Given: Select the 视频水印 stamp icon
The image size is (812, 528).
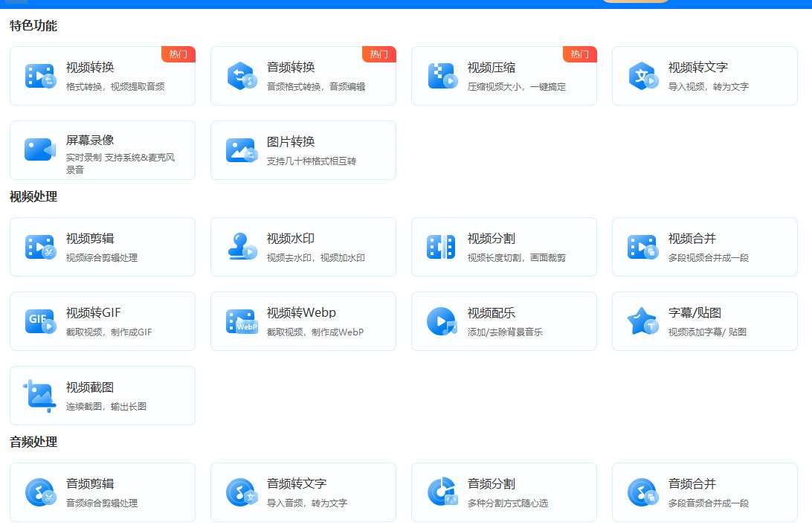Looking at the screenshot, I should point(241,247).
